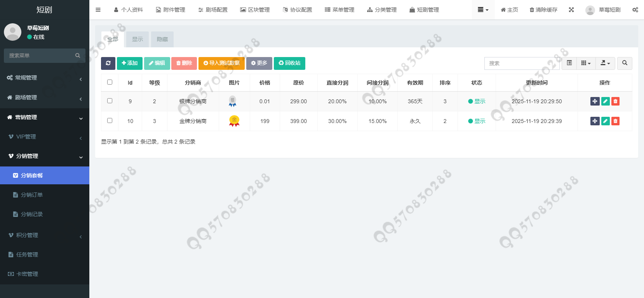Click red delete icon for 金牌分销商 row
This screenshot has height=298, width=644.
pos(615,121)
